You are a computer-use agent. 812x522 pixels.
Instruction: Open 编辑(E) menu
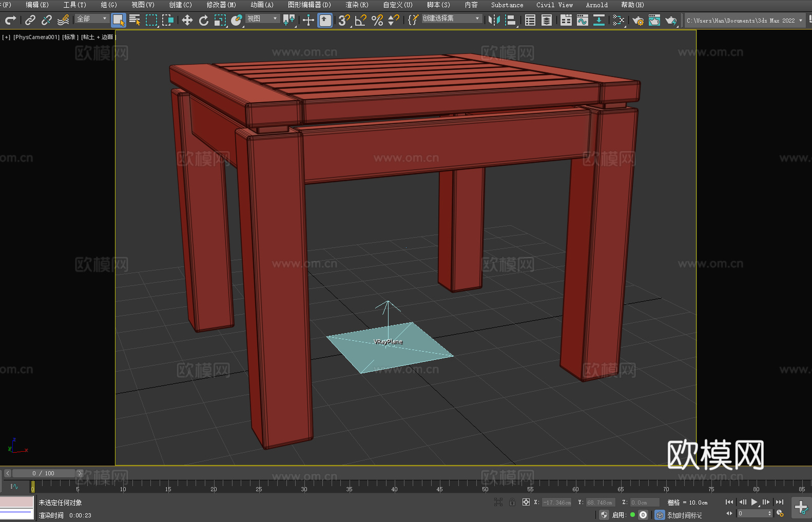(x=37, y=5)
